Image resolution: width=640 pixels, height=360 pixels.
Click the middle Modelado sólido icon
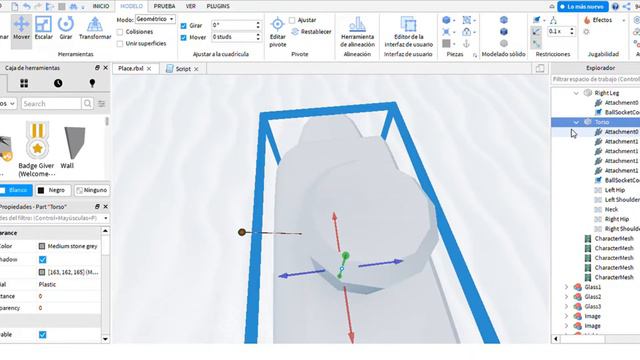click(504, 31)
